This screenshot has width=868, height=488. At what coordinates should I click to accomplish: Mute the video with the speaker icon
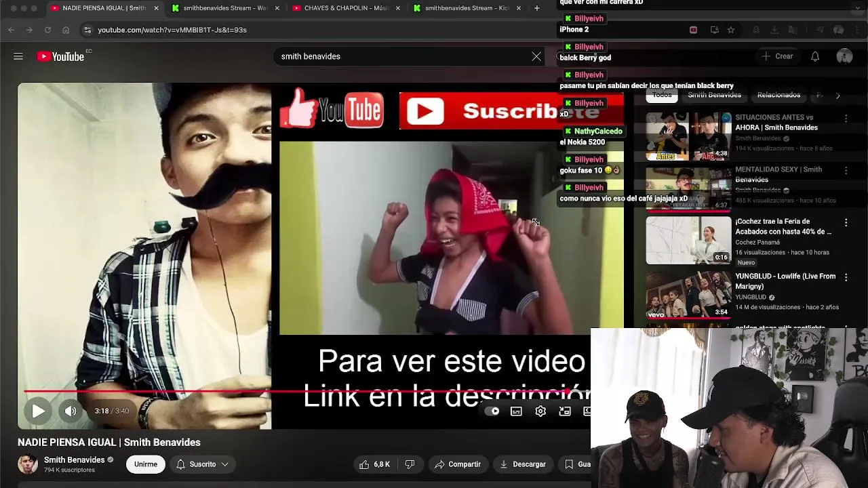click(71, 411)
